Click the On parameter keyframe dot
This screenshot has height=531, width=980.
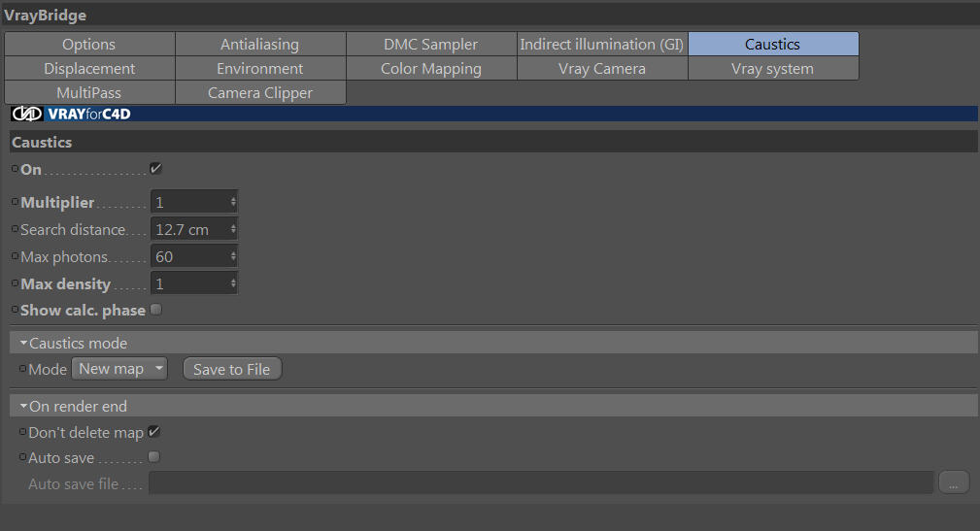pos(15,169)
